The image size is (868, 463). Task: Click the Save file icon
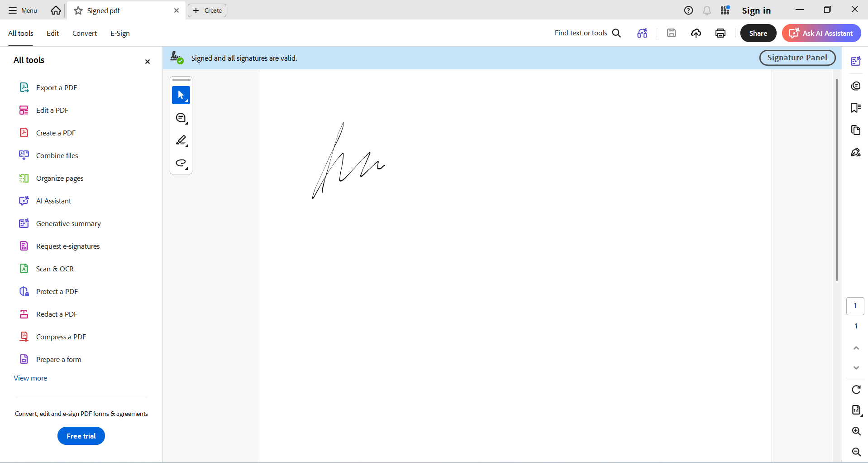[671, 33]
